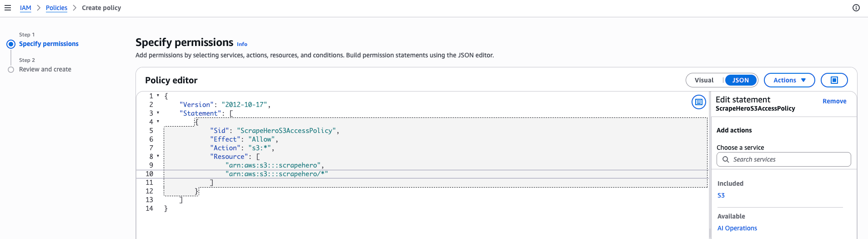Viewport: 868px width, 239px height.
Task: Select the Step 2 Review and create radio
Action: coord(11,70)
